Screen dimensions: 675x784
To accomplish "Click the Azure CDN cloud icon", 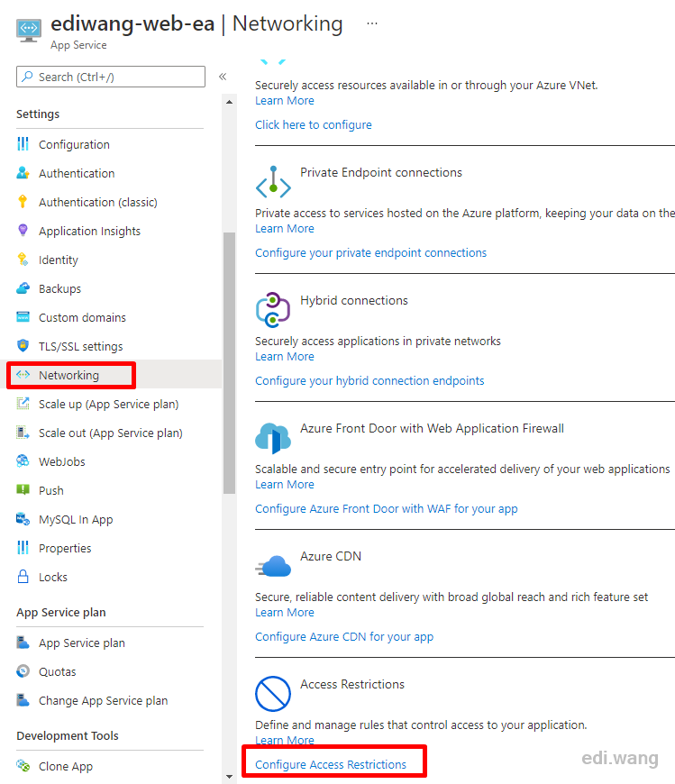I will (273, 566).
